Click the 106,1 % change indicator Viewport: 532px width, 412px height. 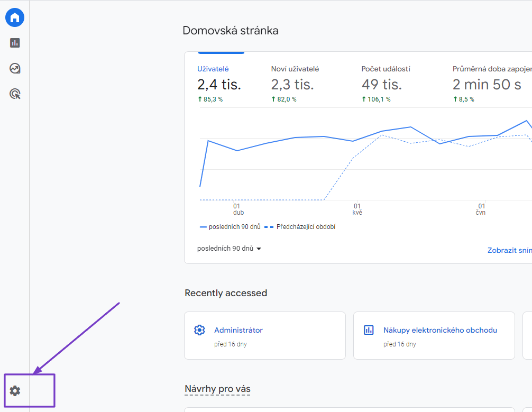click(376, 99)
